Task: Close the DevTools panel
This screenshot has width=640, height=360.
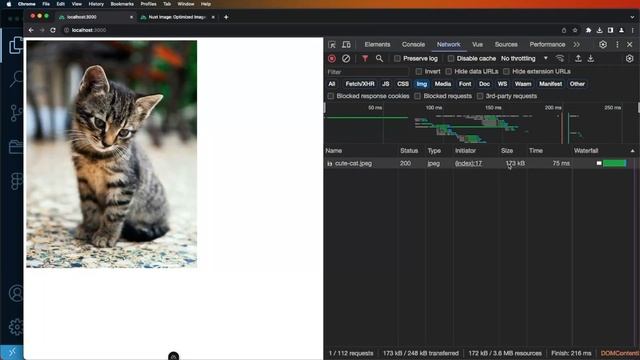Action: (629, 44)
